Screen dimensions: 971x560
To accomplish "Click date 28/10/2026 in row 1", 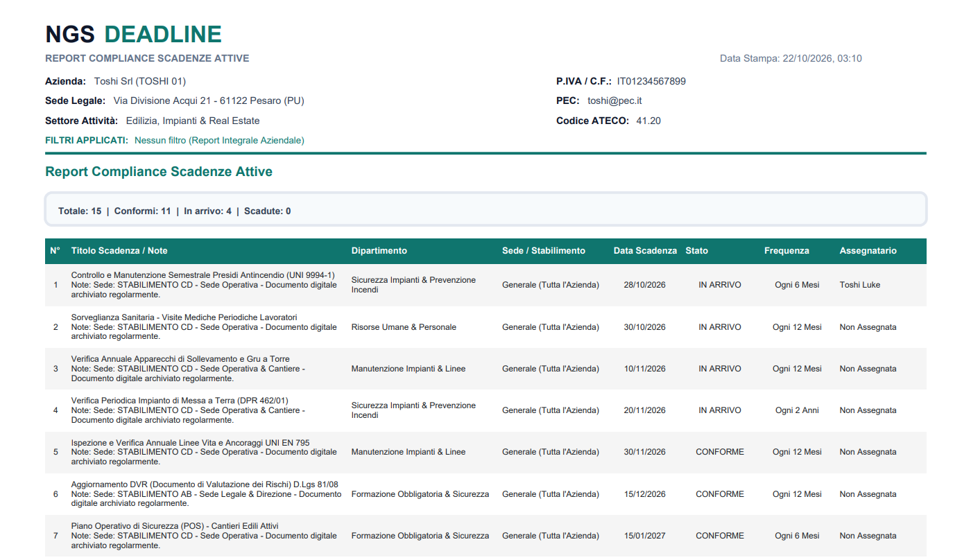I will point(645,285).
